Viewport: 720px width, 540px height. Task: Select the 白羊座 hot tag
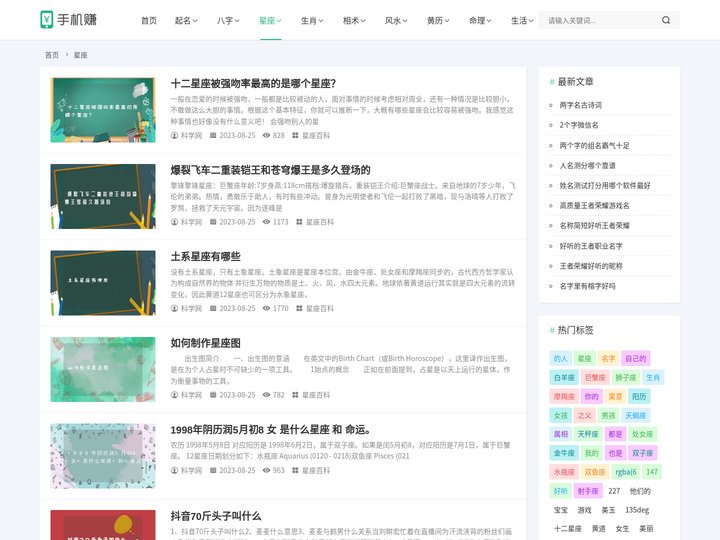click(x=564, y=377)
